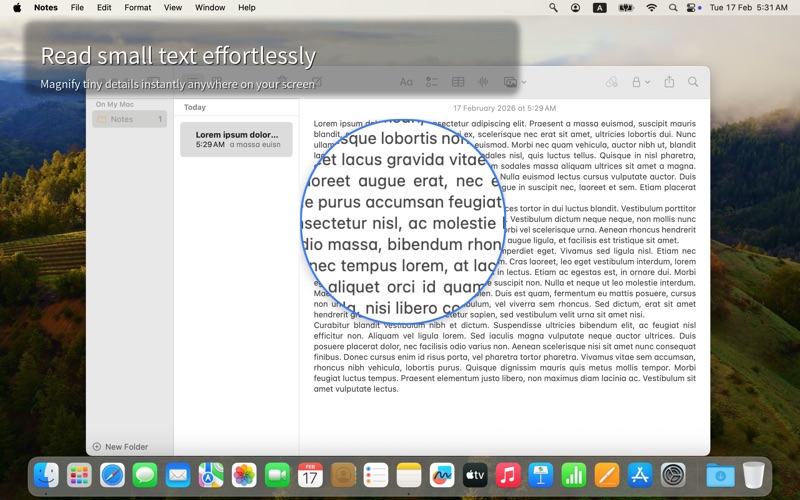Open Calendar from the Dock
Image resolution: width=800 pixels, height=500 pixels.
(310, 476)
